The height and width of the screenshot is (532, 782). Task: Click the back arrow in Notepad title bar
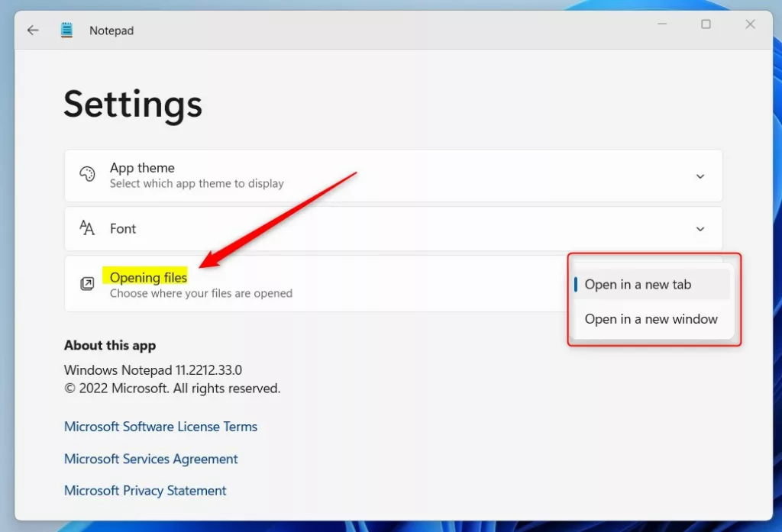[x=33, y=31]
